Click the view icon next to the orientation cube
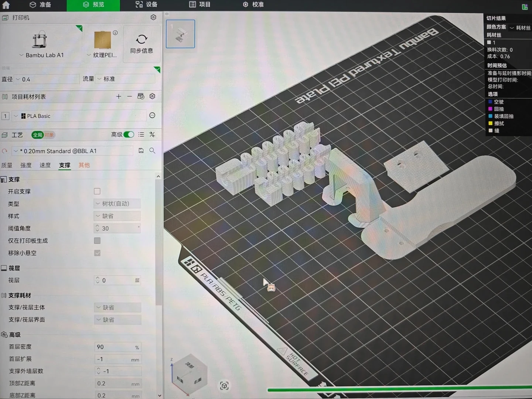Screen dimensions: 532x399 [x=224, y=386]
